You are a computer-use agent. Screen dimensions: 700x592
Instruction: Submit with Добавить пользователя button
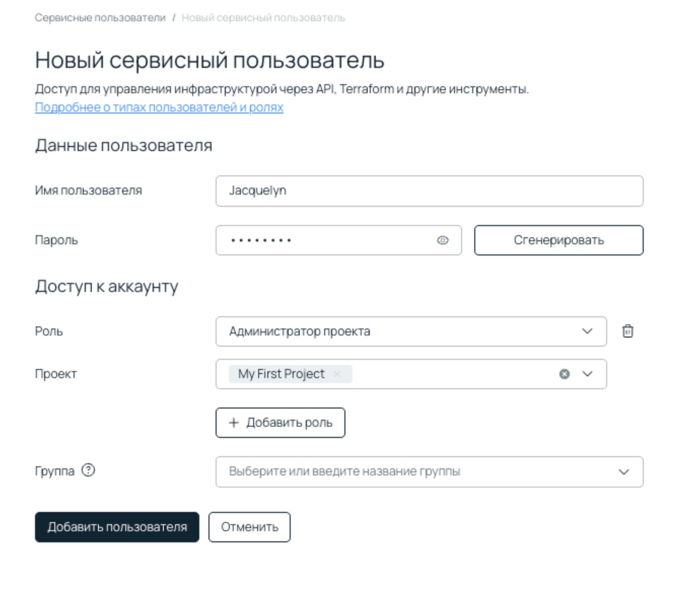click(x=117, y=527)
